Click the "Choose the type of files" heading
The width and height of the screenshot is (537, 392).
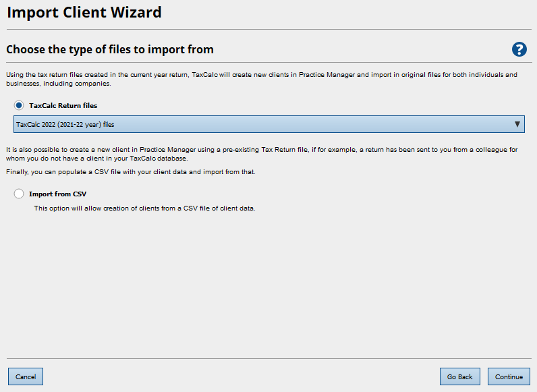pyautogui.click(x=109, y=49)
